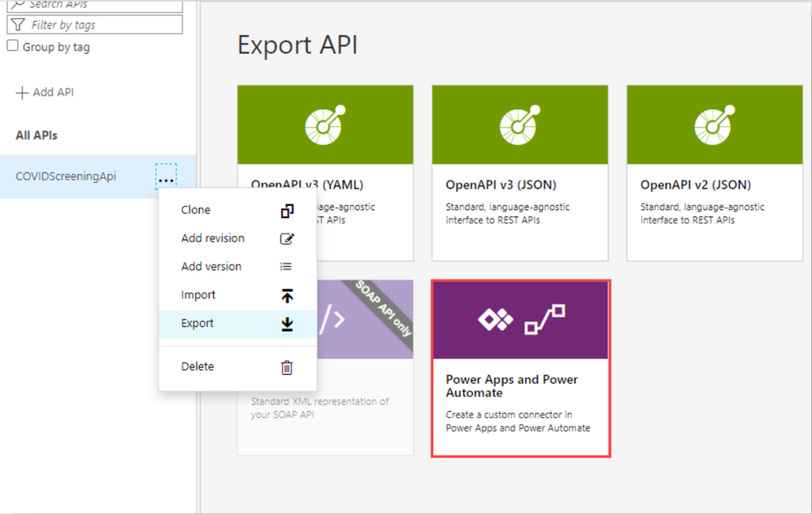Click the OpenAPI v3 (YAML) logo icon
Screen dimensions: 812x514
click(x=325, y=125)
